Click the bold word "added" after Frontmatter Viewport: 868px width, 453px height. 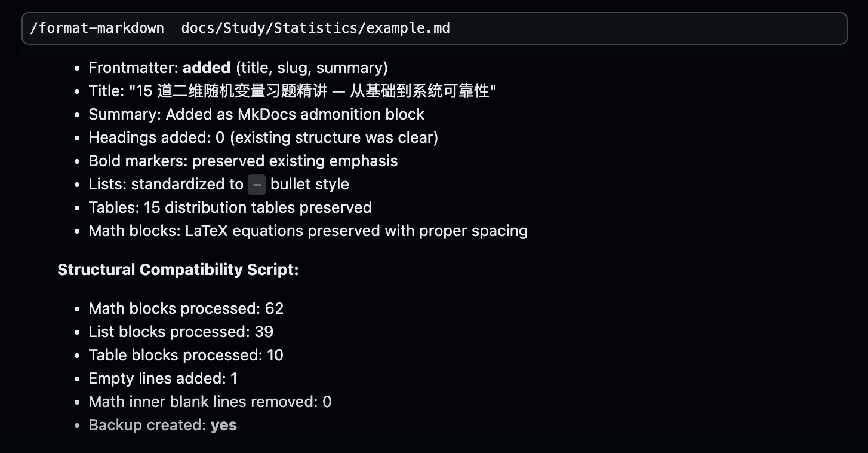(x=207, y=68)
